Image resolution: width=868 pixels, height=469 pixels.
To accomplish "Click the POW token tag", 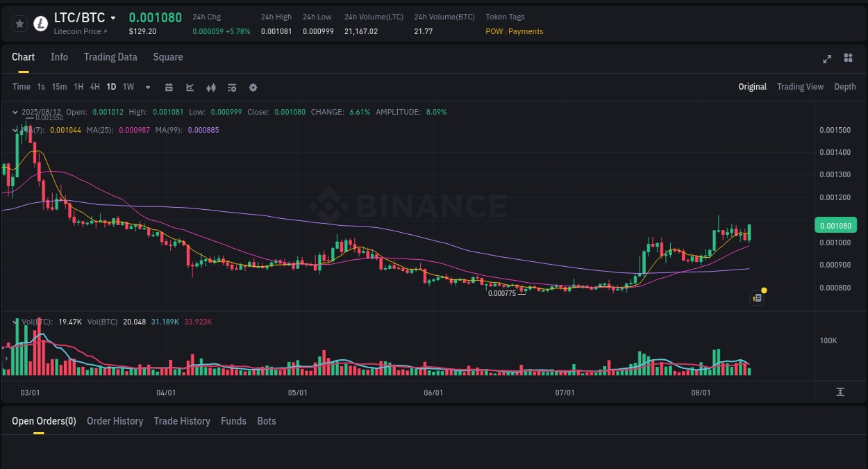I will tap(493, 31).
